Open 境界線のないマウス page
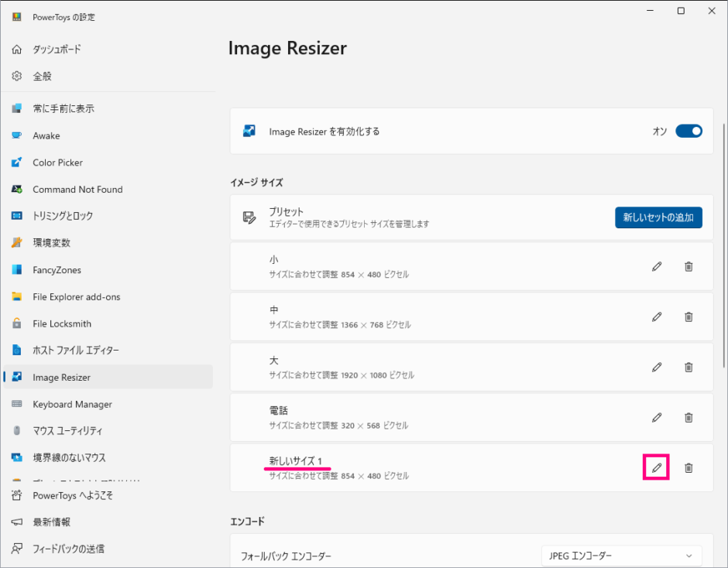The image size is (728, 568). 108,457
